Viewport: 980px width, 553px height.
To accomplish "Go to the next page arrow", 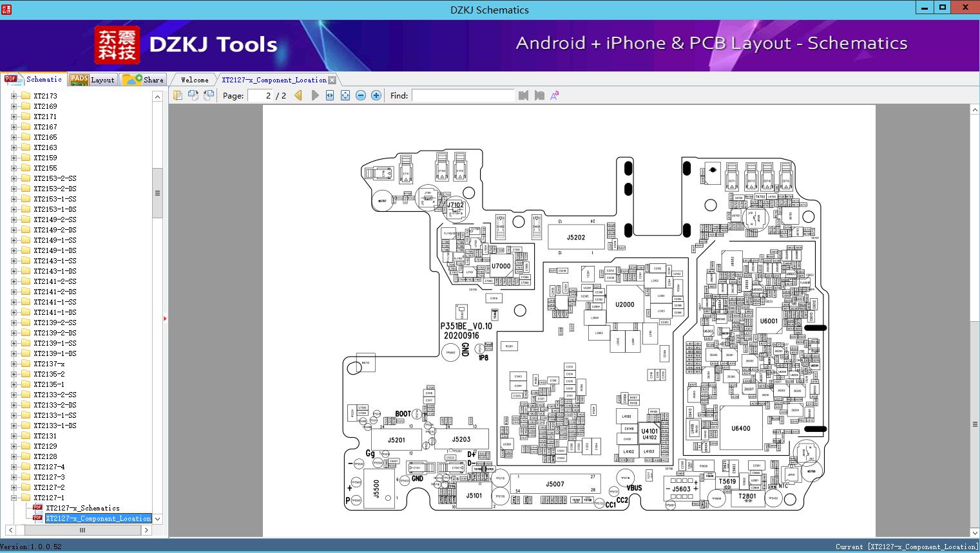I will click(314, 95).
